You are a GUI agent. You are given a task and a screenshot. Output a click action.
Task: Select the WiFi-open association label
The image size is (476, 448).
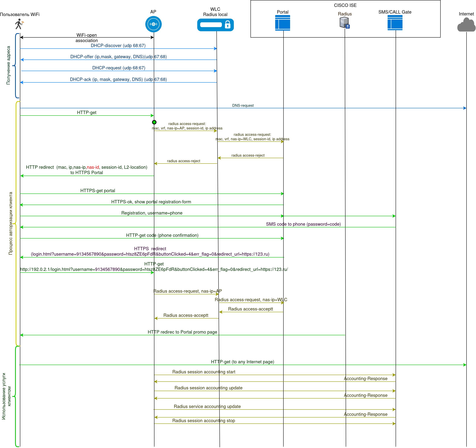pyautogui.click(x=87, y=38)
